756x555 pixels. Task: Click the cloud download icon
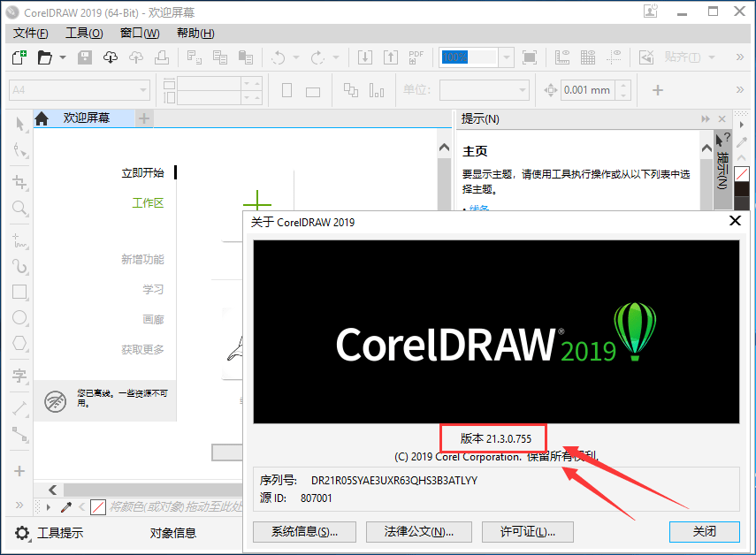pyautogui.click(x=111, y=57)
